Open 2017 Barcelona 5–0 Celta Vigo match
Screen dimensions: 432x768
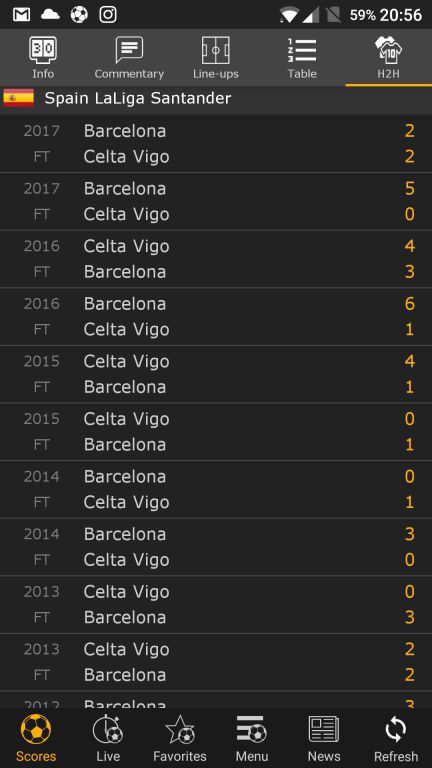click(x=216, y=201)
